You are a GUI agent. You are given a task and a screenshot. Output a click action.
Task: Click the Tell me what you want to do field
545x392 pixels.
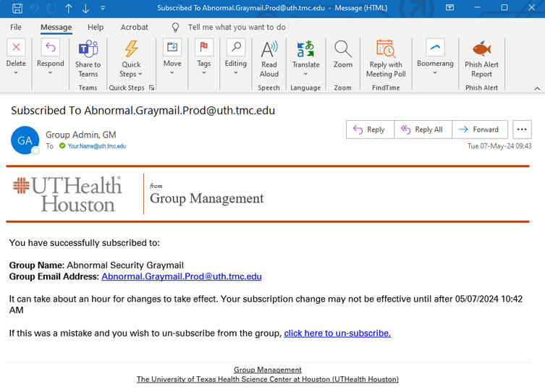[x=237, y=27]
